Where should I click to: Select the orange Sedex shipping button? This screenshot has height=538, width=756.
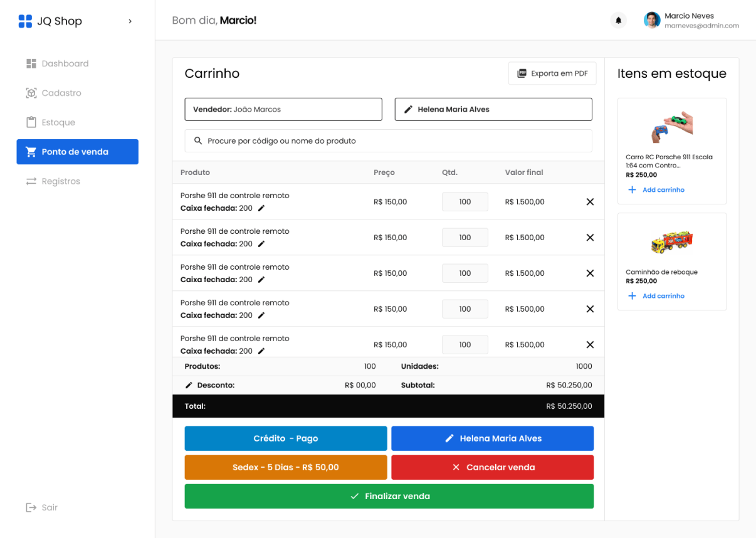[285, 467]
